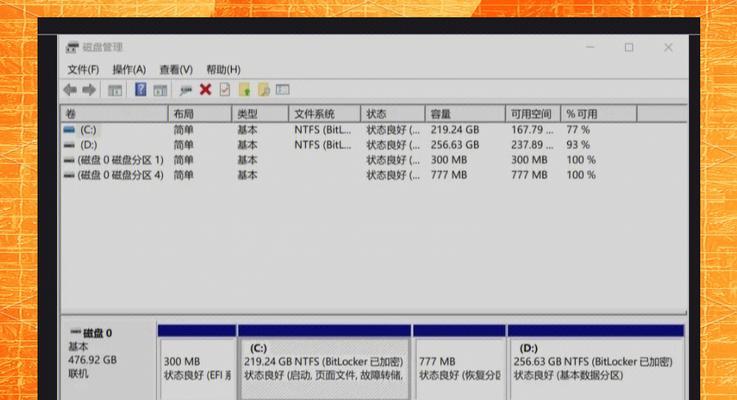The width and height of the screenshot is (737, 400).
Task: Sort by the 布局 column header
Action: tap(200, 114)
